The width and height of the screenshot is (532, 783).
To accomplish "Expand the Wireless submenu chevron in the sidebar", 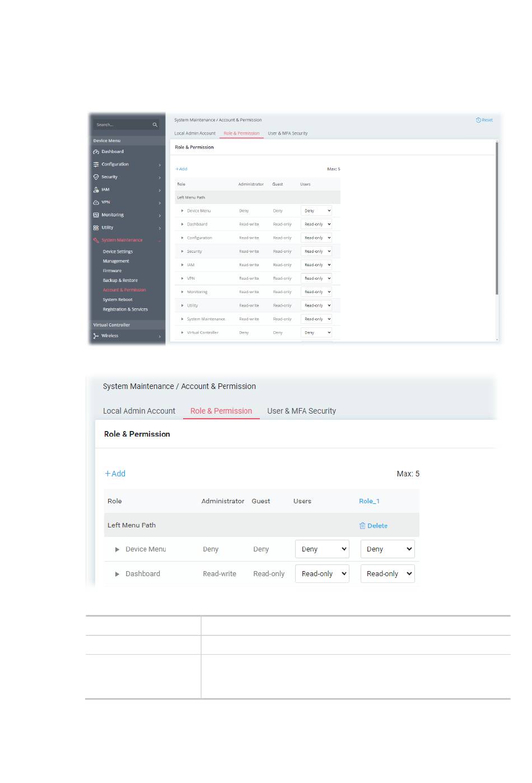I will click(160, 337).
